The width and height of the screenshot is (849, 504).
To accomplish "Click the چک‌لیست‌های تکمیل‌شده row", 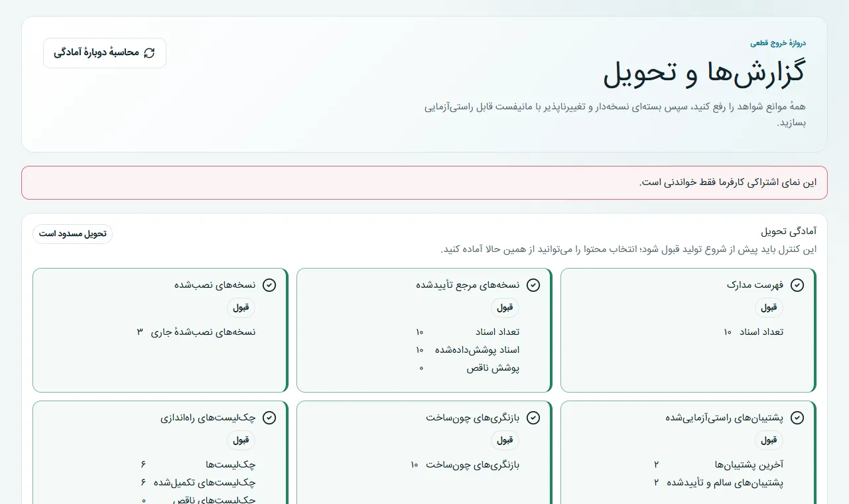I will 198,482.
